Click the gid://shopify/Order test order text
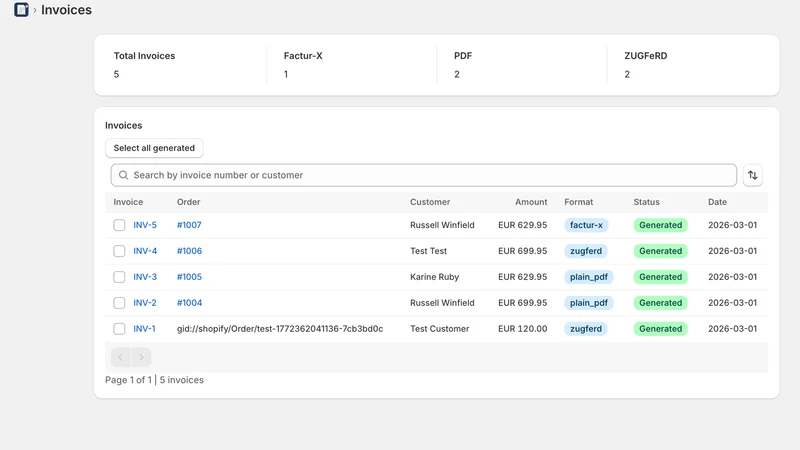The image size is (800, 450). coord(280,329)
